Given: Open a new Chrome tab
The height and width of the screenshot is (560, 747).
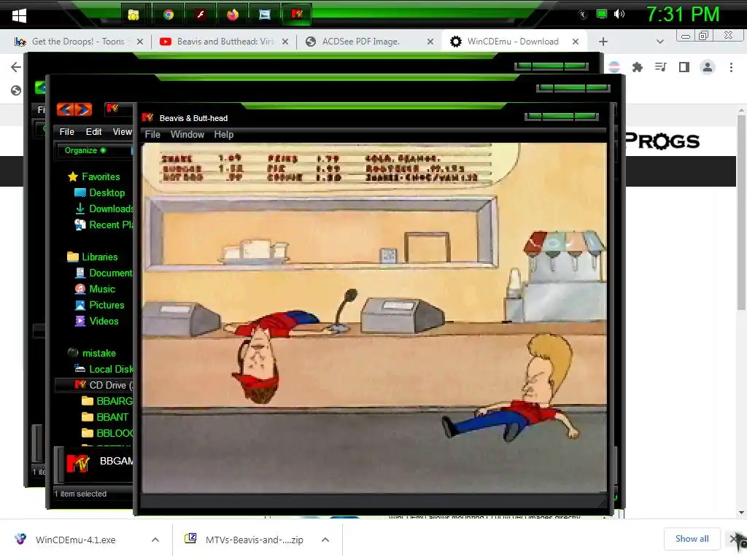Looking at the screenshot, I should pos(603,42).
